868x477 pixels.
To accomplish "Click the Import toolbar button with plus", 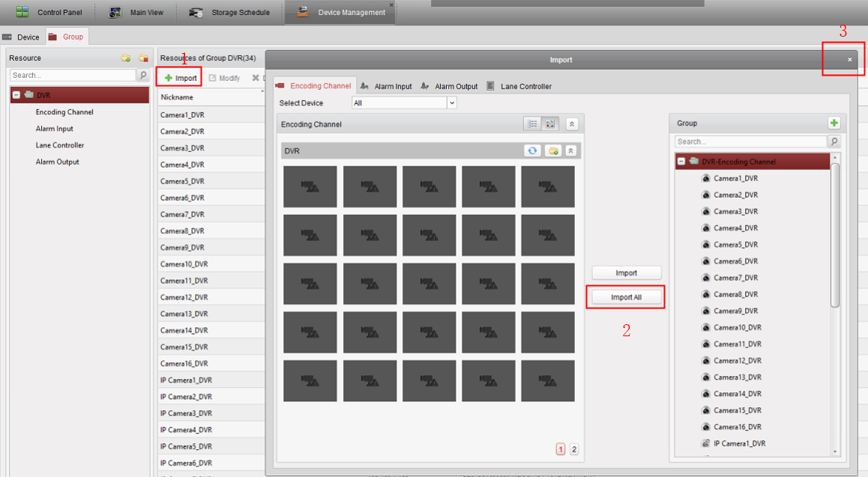I will (x=180, y=78).
